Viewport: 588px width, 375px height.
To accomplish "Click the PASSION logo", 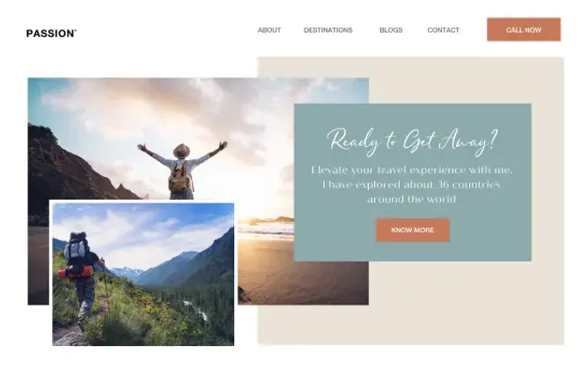I will (51, 33).
